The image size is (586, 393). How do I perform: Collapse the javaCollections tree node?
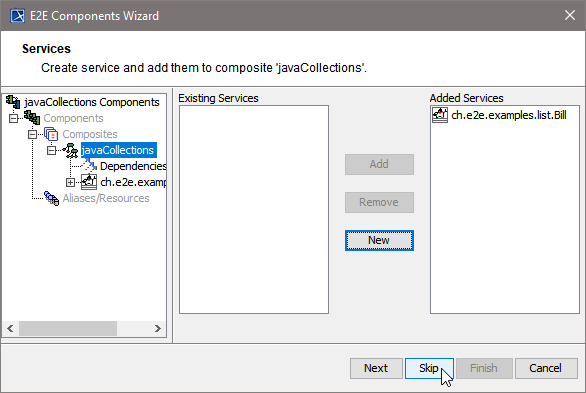coord(52,150)
